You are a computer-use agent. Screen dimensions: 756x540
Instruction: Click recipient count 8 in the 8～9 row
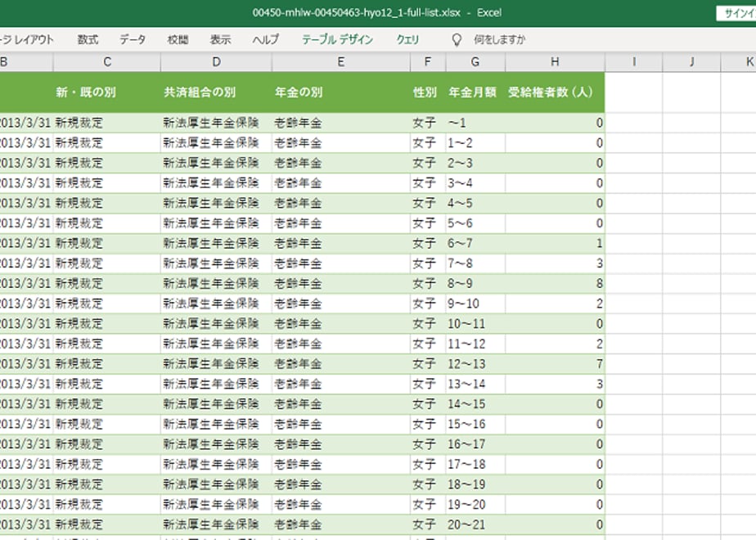tap(555, 283)
